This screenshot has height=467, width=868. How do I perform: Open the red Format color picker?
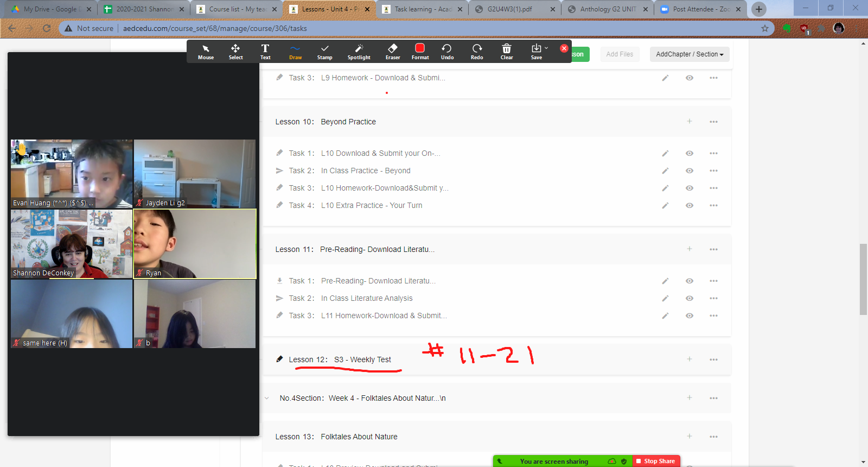click(420, 52)
